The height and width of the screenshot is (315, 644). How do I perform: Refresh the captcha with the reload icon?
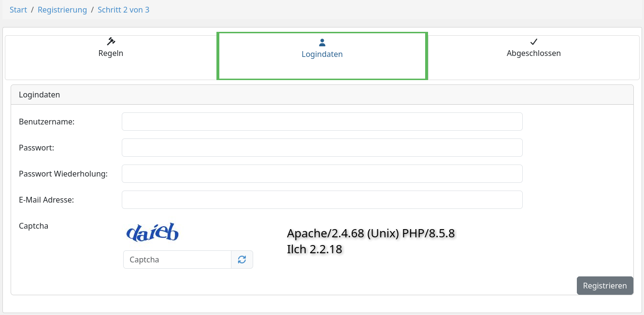tap(242, 260)
